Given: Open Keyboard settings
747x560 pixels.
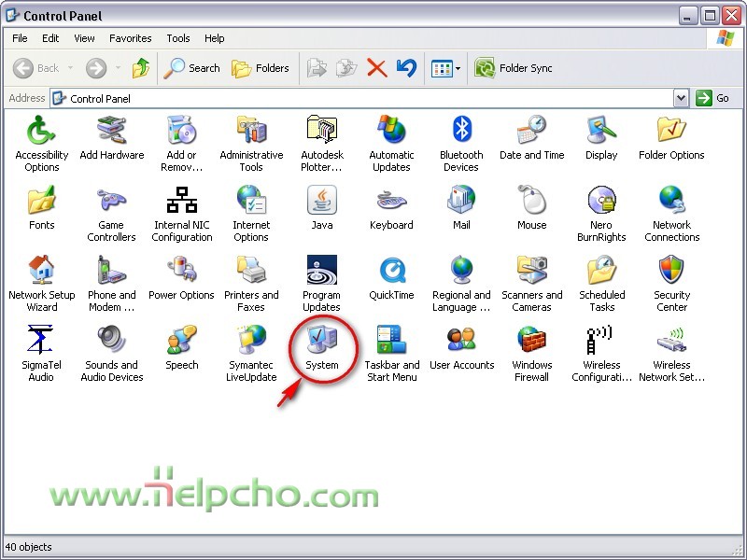Looking at the screenshot, I should click(391, 208).
